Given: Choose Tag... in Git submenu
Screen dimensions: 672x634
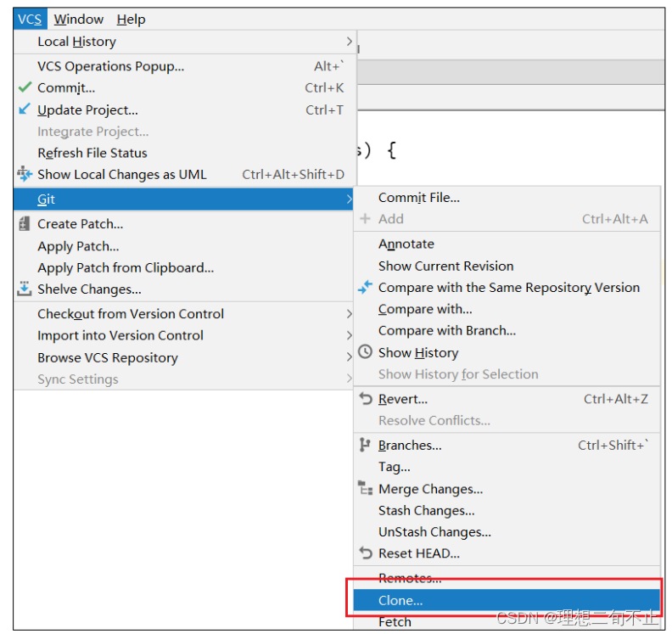Looking at the screenshot, I should tap(507, 467).
